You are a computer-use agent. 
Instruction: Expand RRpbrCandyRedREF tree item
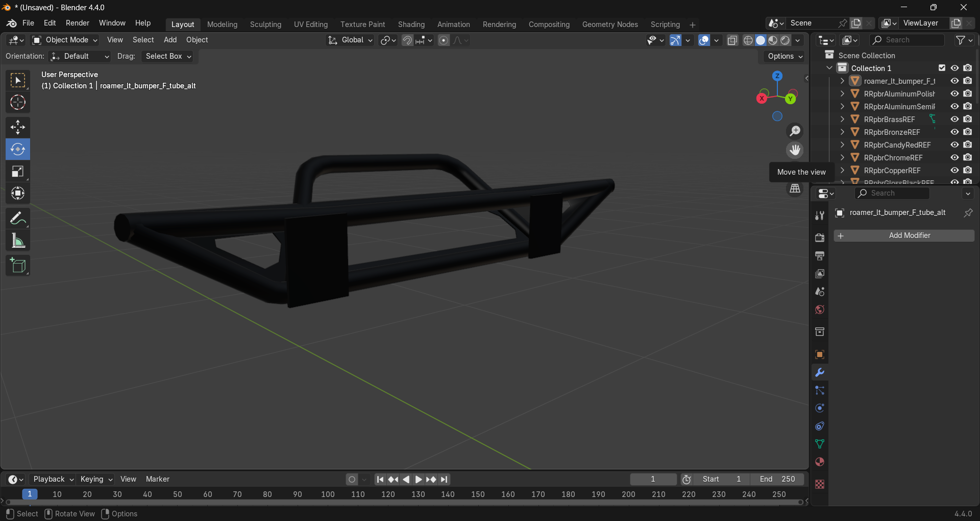[842, 145]
